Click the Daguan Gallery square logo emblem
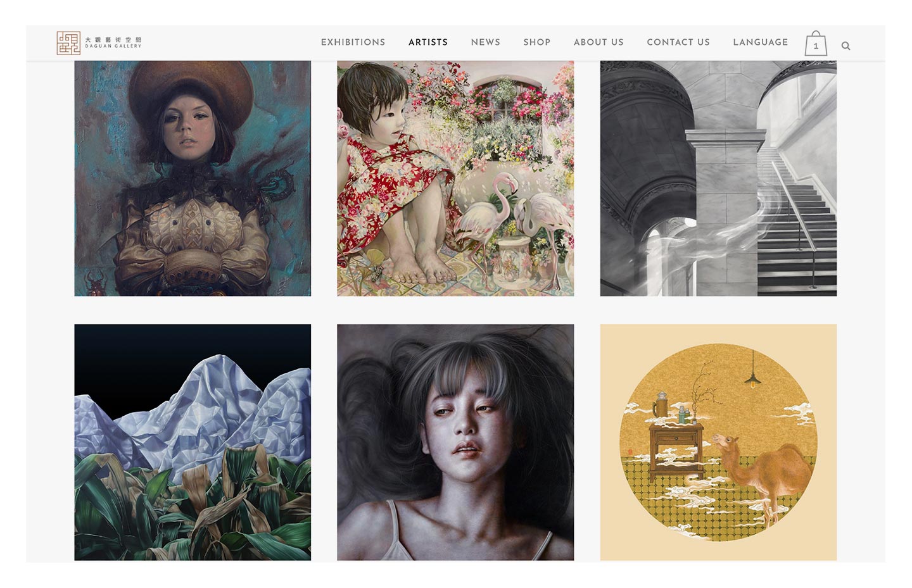Screen dimensions: 912x588 (x=68, y=43)
